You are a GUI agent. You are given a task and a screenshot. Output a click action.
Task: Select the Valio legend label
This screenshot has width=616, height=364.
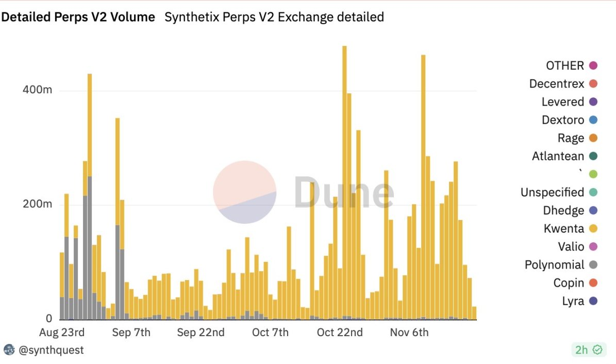(571, 246)
